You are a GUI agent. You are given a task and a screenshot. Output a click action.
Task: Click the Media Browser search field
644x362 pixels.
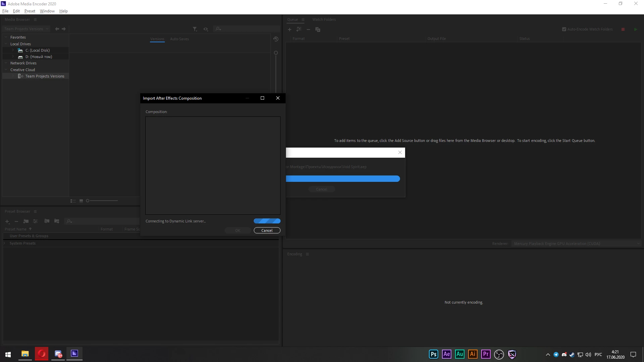coord(247,29)
